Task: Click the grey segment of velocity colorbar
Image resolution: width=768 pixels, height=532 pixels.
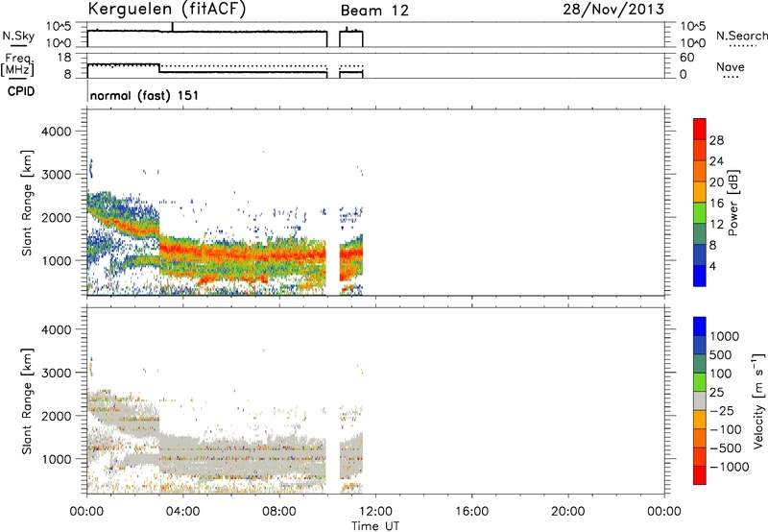Action: 700,401
